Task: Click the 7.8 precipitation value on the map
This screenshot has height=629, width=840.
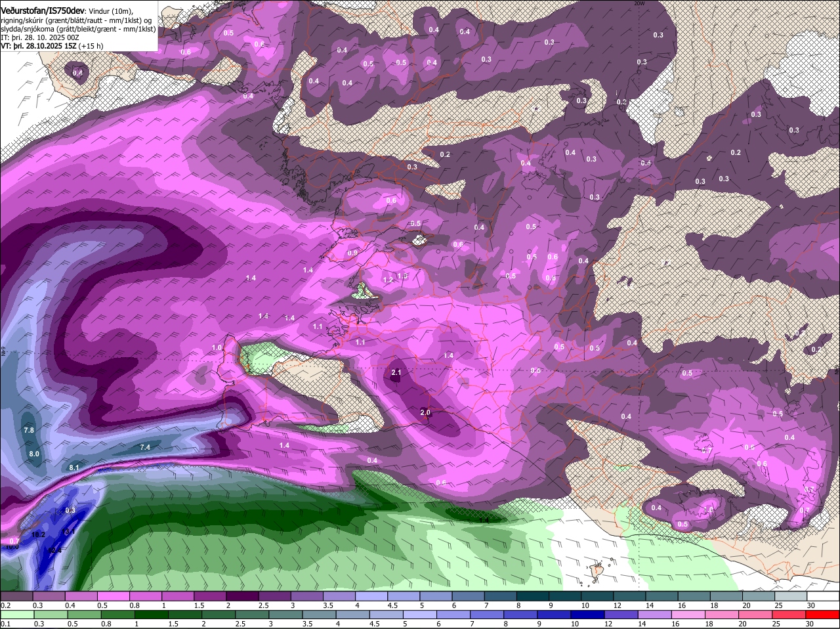Action: coord(28,431)
